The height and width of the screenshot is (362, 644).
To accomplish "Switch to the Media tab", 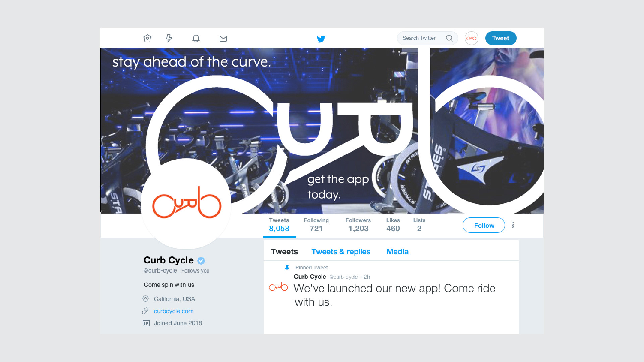I will pyautogui.click(x=397, y=252).
